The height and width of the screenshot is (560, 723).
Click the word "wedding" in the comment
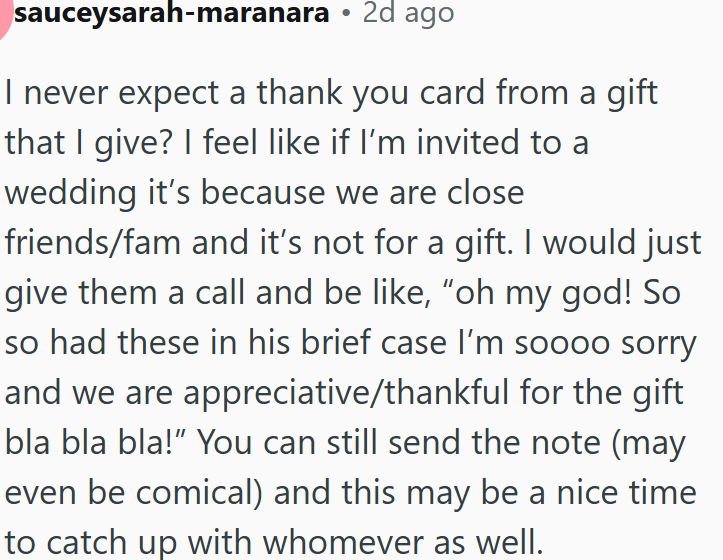pyautogui.click(x=69, y=192)
